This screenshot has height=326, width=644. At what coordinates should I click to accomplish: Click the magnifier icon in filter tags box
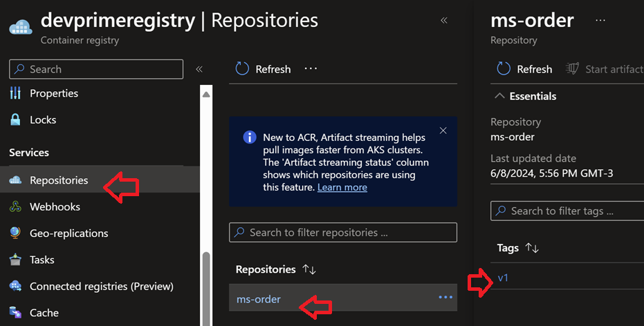[501, 211]
